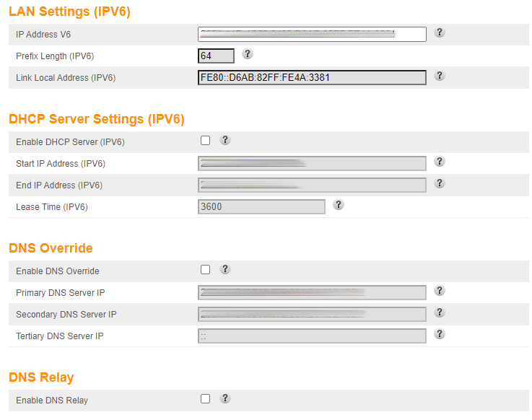Show help for Enable DHCP Server (IPV6)
This screenshot has height=420, width=532.
click(225, 140)
